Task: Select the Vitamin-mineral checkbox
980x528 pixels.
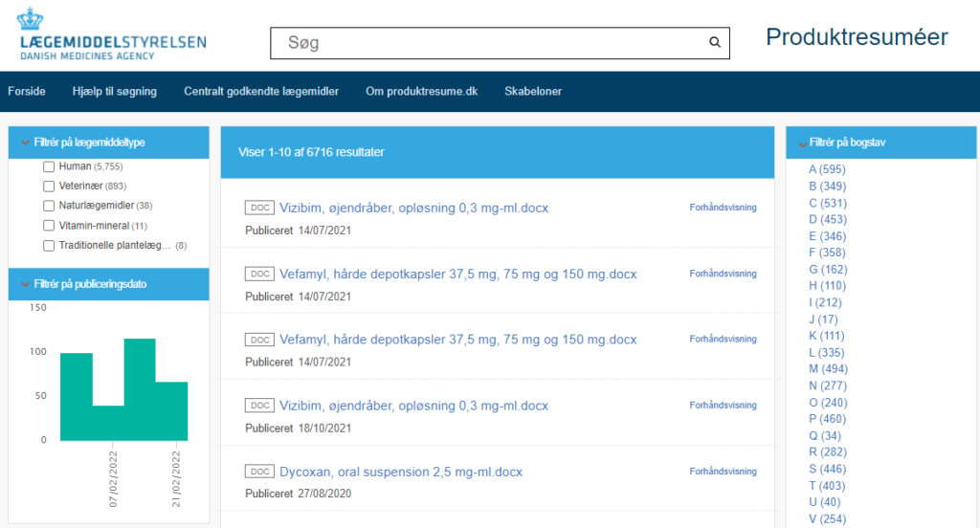Action: [49, 226]
